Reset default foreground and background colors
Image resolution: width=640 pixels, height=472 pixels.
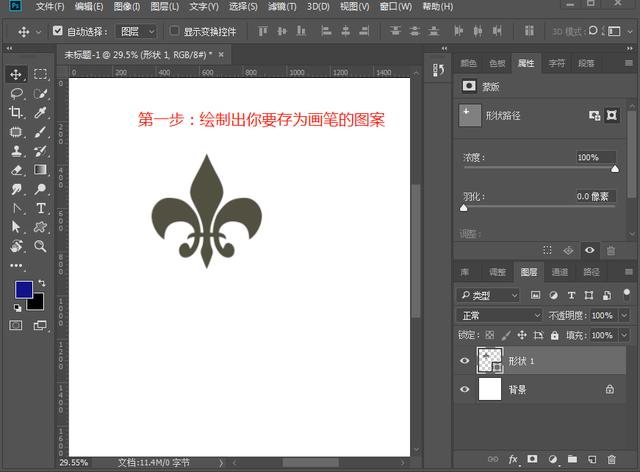(17, 307)
